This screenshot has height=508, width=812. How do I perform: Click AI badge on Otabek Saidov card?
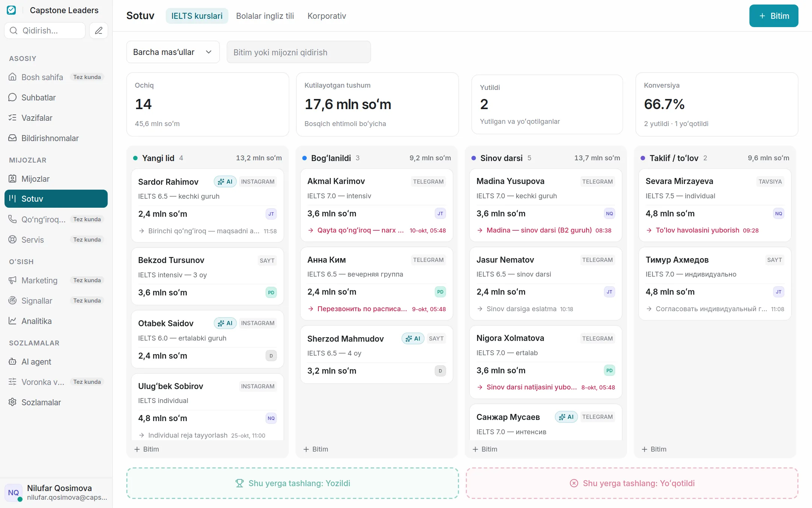pos(225,323)
